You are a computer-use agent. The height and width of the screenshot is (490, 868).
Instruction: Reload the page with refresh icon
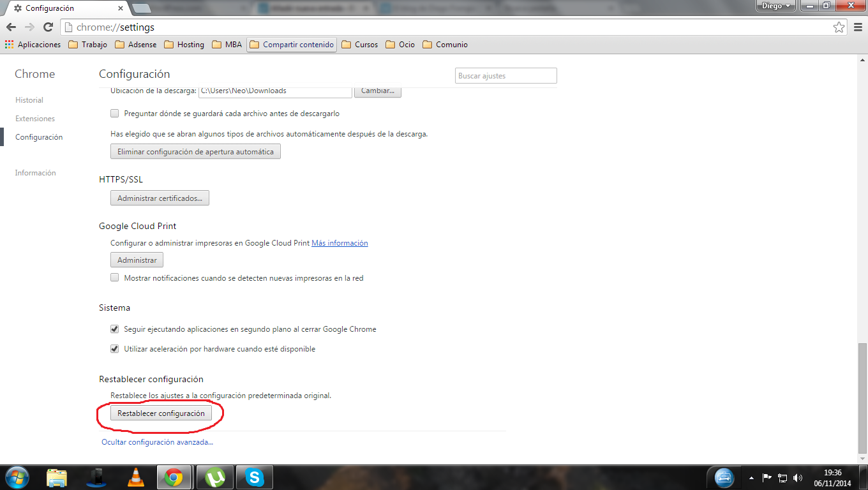coord(48,27)
